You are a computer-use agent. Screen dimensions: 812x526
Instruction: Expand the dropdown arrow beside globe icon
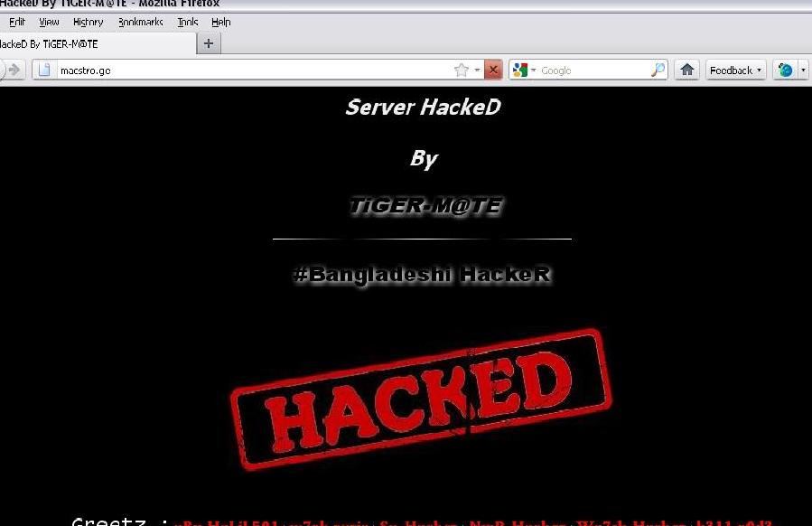click(803, 70)
